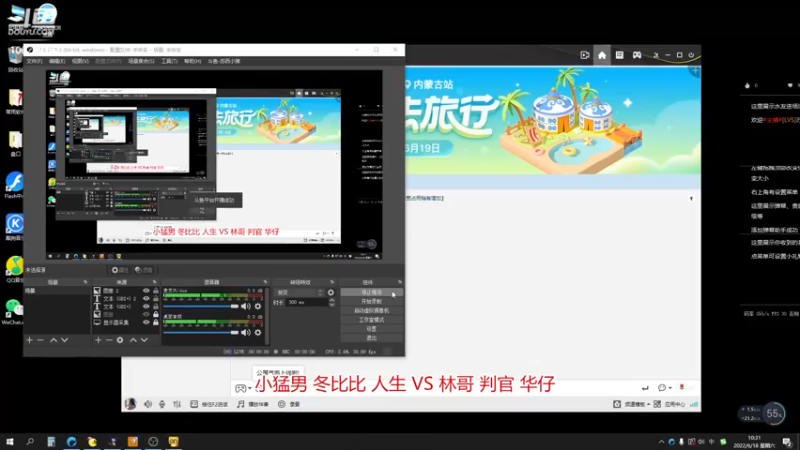This screenshot has height=450, width=800.
Task: Click 启动虚拟摄像机 button in OBS
Action: [x=371, y=311]
